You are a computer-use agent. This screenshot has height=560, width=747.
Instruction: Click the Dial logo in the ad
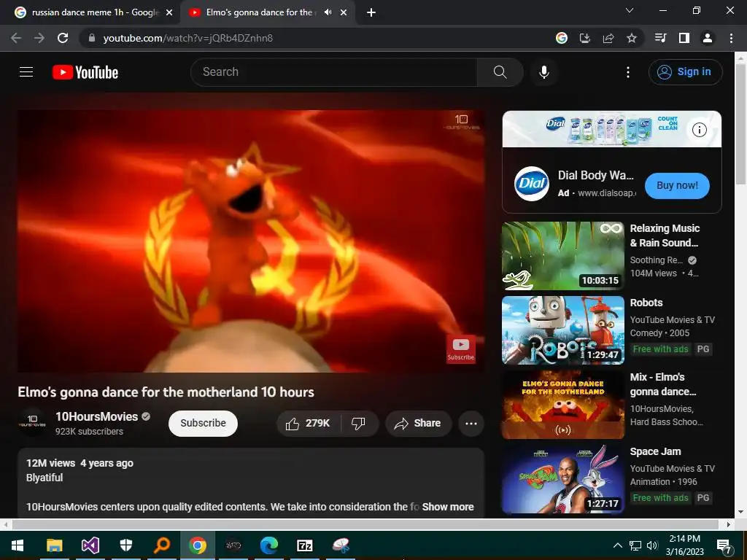(x=532, y=183)
